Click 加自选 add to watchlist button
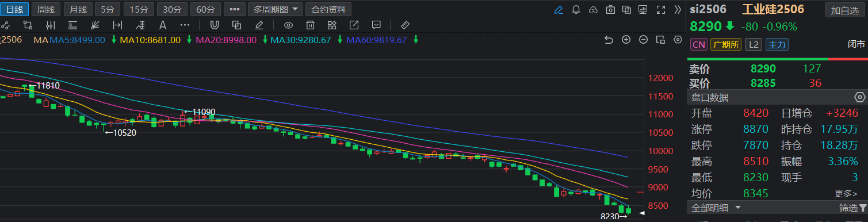Image resolution: width=868 pixels, height=222 pixels. coord(845,10)
